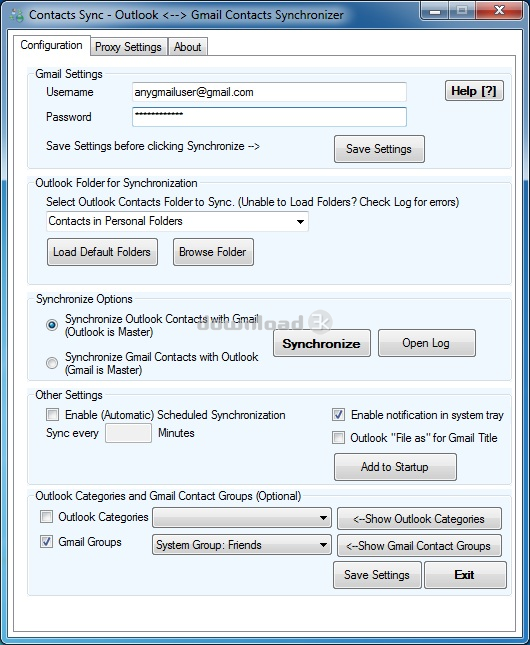Open the Outlook Categories dropdown list
This screenshot has width=530, height=645.
pyautogui.click(x=242, y=518)
